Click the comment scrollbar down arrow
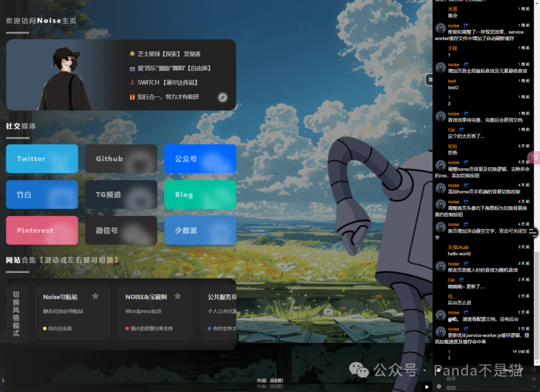The height and width of the screenshot is (392, 540). click(x=537, y=362)
